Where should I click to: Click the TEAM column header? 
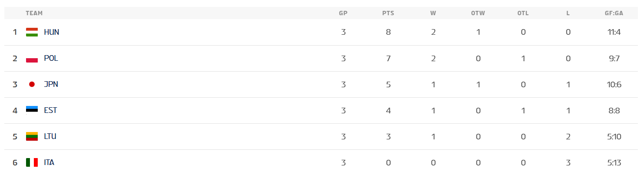coord(34,13)
